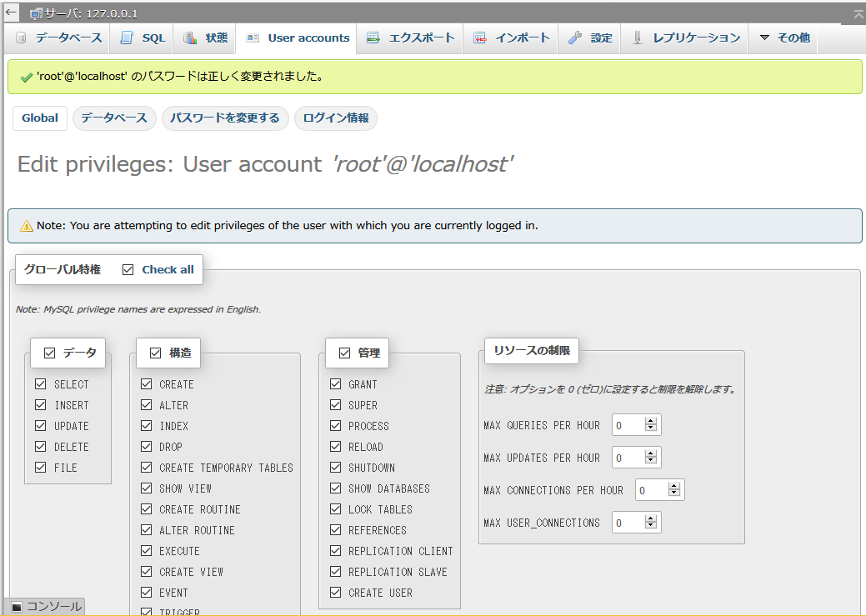Viewport: 866px width, 616px height.
Task: Collapse the top panel using the corner arrow
Action: pyautogui.click(x=858, y=14)
